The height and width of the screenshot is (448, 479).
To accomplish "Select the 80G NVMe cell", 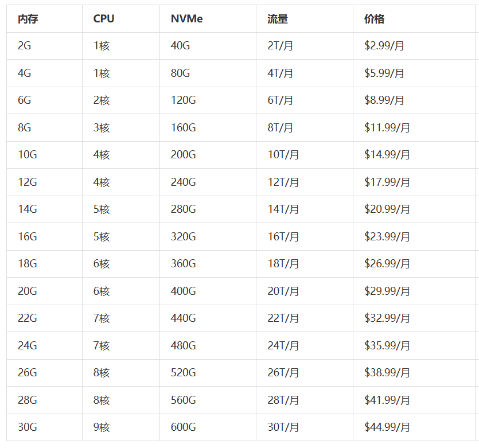I will [x=180, y=73].
